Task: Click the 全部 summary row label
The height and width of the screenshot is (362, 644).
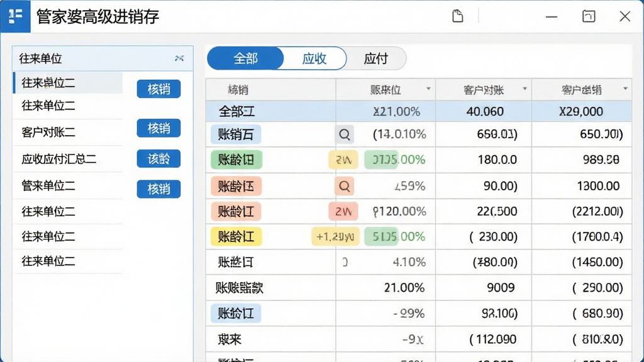Action: tap(236, 111)
